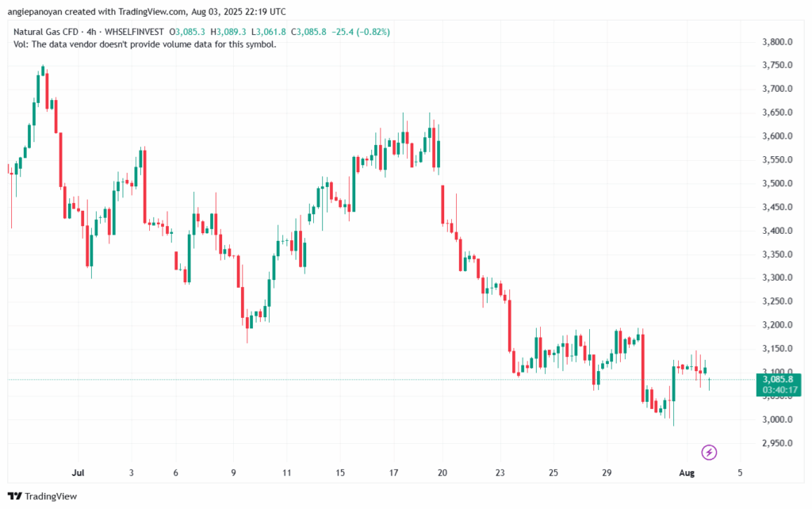
Task: Click the 3,150.0 price axis label
Action: point(777,349)
